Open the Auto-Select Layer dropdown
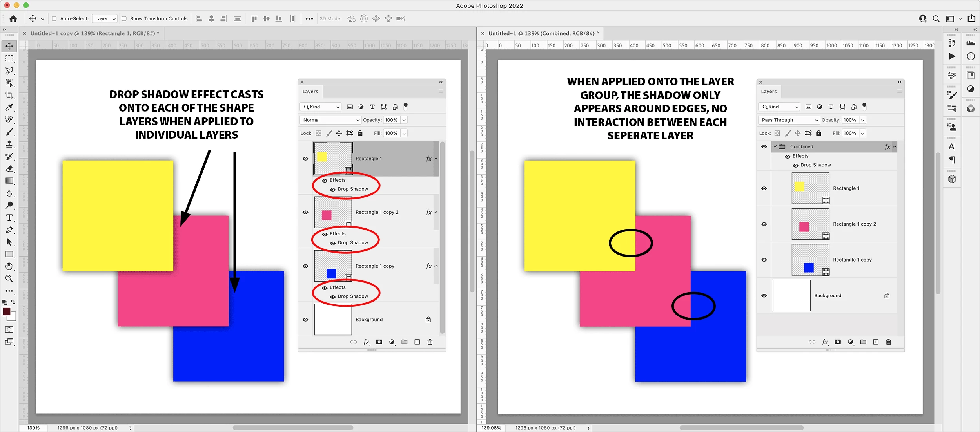Viewport: 980px width, 432px height. pyautogui.click(x=104, y=18)
